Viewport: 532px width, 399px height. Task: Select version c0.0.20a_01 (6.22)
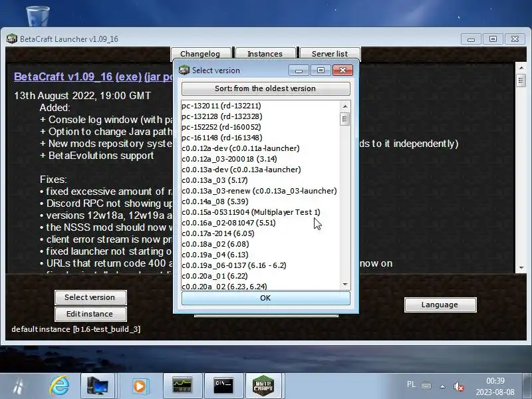coord(261,276)
